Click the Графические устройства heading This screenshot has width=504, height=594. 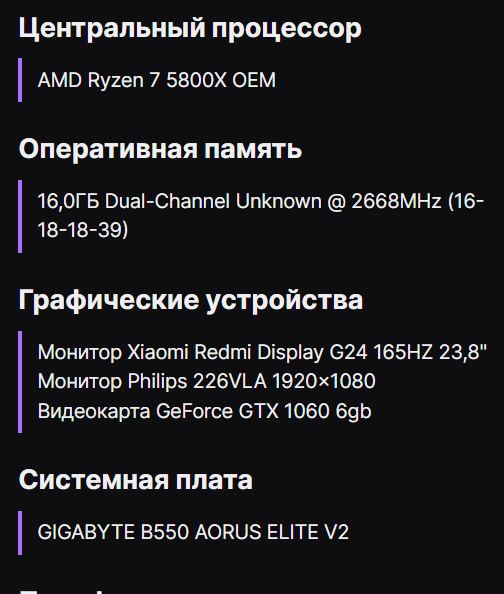pyautogui.click(x=191, y=300)
